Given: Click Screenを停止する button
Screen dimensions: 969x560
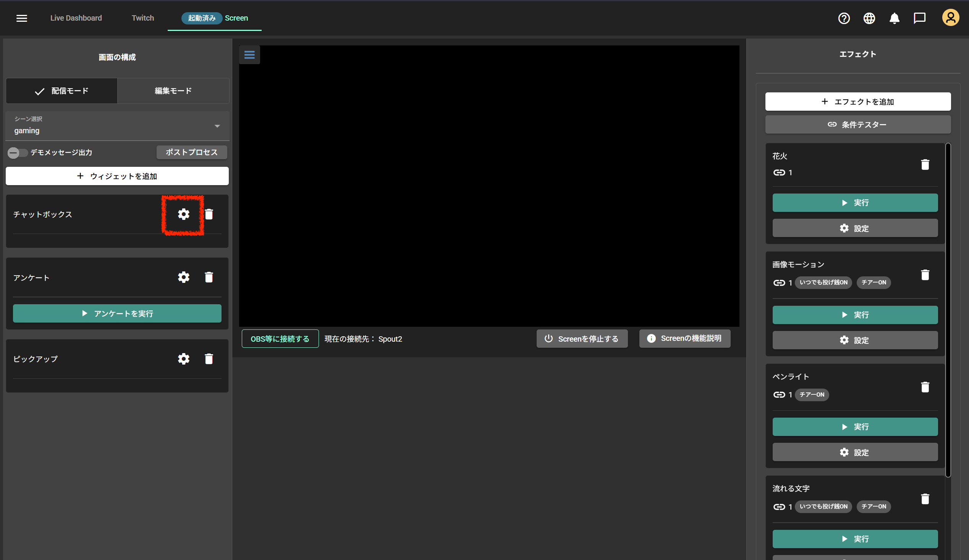Looking at the screenshot, I should pos(582,339).
